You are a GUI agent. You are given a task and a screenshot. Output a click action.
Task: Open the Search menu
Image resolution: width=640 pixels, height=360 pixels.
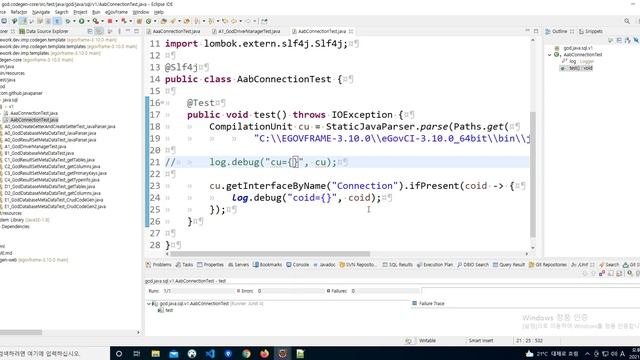click(x=62, y=12)
